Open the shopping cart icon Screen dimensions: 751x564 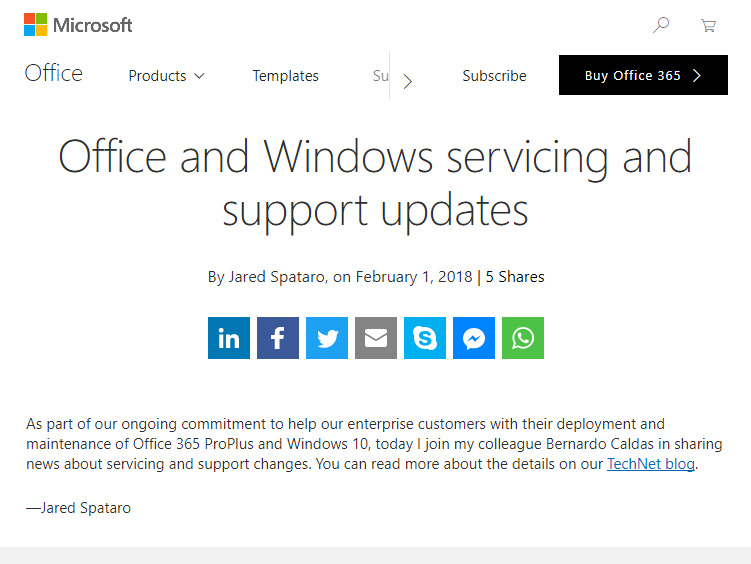708,25
